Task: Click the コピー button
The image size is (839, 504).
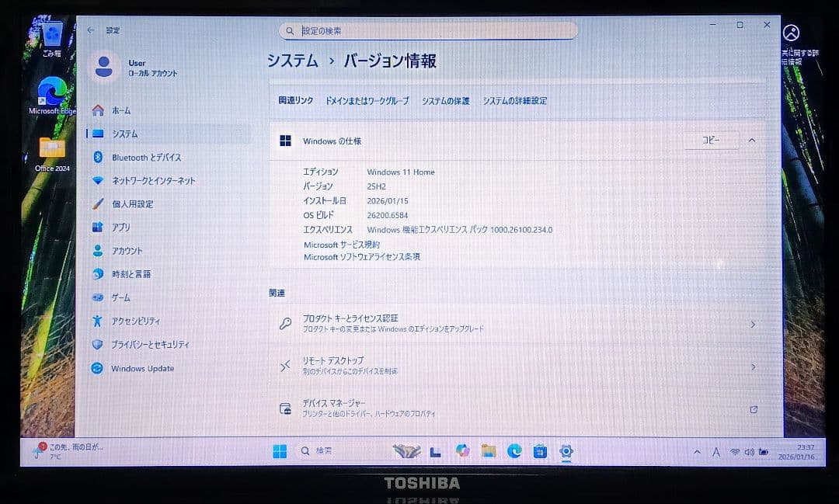Action: [710, 140]
